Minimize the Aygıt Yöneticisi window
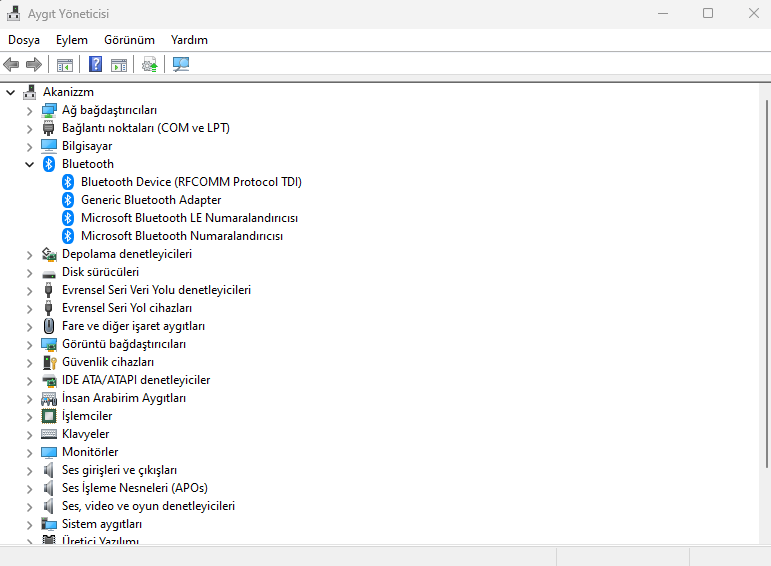The image size is (771, 566). [663, 13]
